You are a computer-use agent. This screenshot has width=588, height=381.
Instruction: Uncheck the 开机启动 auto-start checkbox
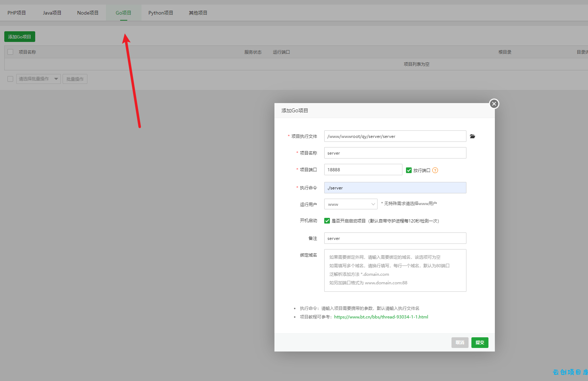[x=327, y=221]
